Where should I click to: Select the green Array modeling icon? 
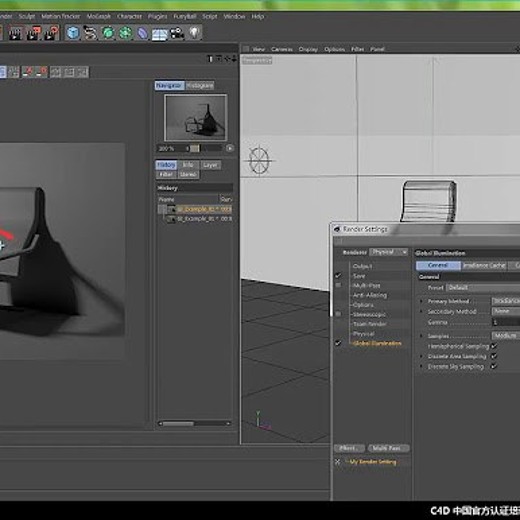point(125,33)
